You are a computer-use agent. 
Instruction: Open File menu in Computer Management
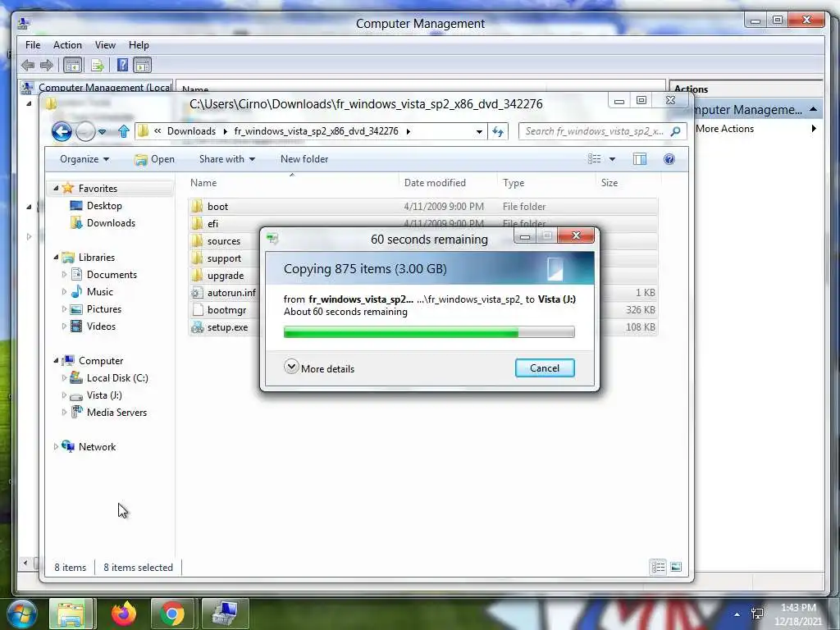click(33, 45)
